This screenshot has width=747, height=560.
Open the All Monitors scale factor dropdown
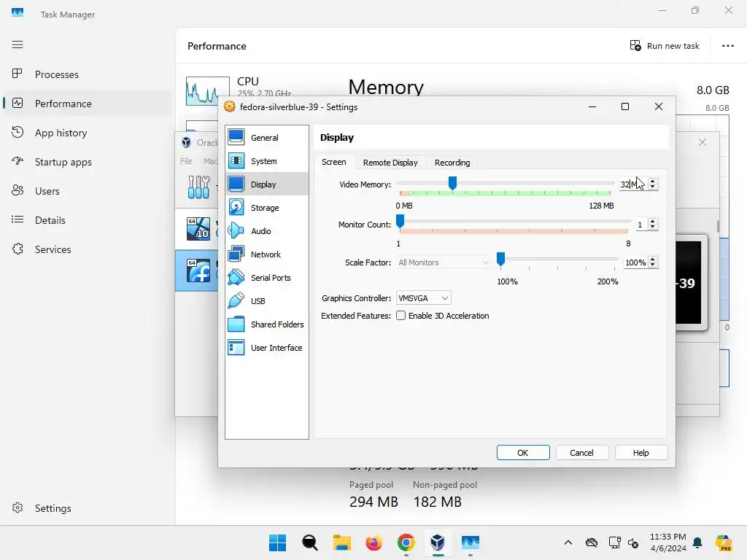443,262
